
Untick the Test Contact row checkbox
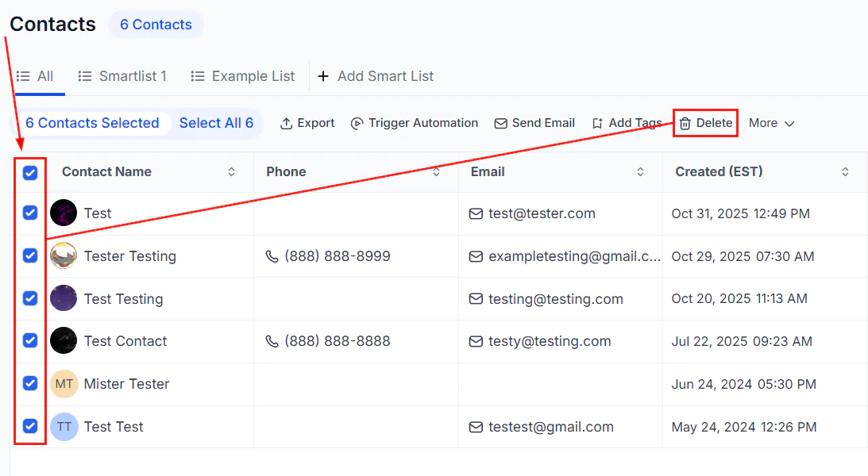[x=30, y=340]
